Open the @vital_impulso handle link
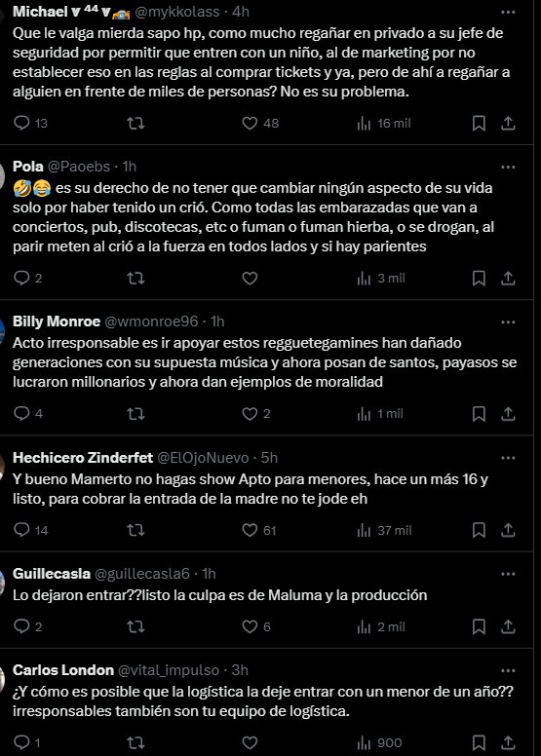 pos(169,670)
